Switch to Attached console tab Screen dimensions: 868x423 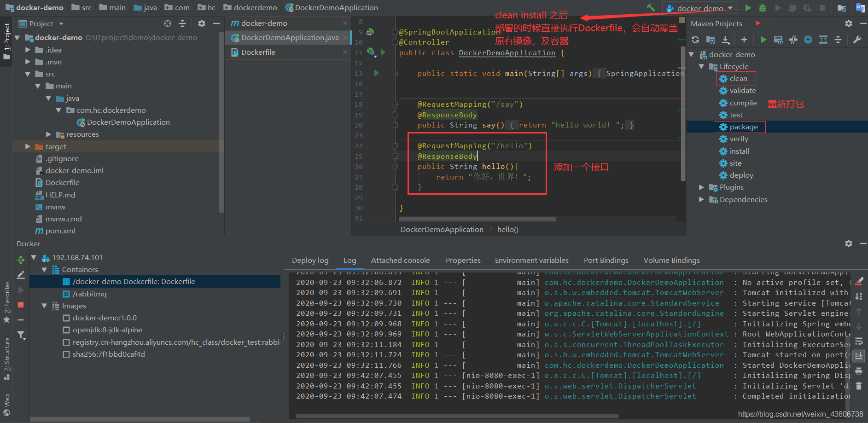click(401, 261)
